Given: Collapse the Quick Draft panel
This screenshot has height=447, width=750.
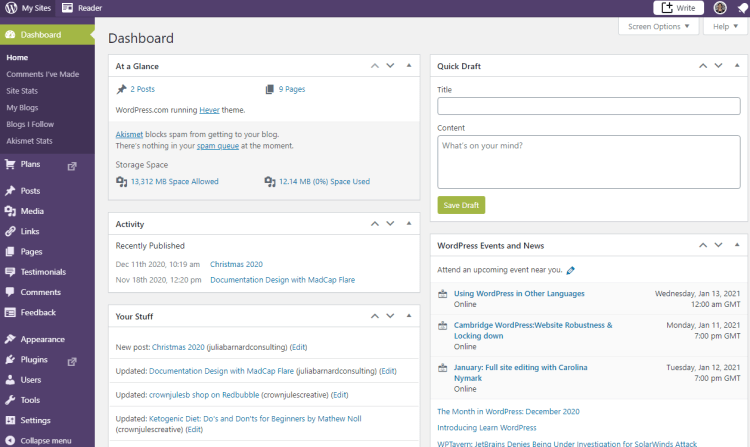Looking at the screenshot, I should [x=737, y=65].
